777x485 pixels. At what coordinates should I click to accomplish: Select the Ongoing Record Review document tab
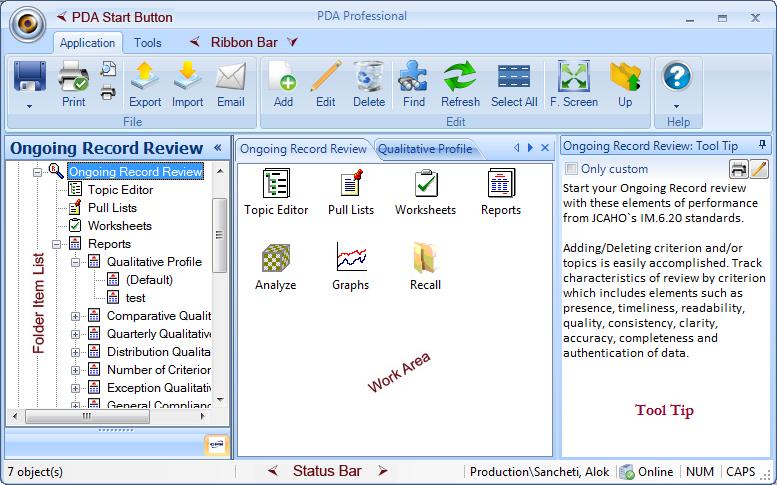pyautogui.click(x=303, y=149)
